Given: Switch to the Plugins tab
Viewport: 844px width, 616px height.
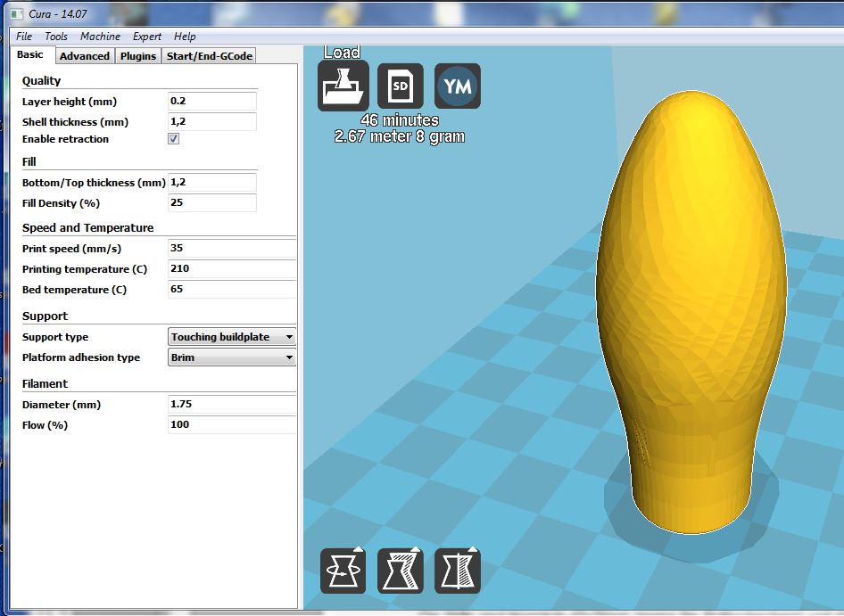Looking at the screenshot, I should (x=138, y=55).
